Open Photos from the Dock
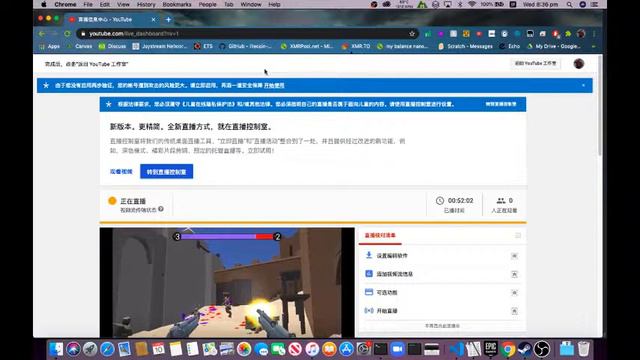 [244, 349]
